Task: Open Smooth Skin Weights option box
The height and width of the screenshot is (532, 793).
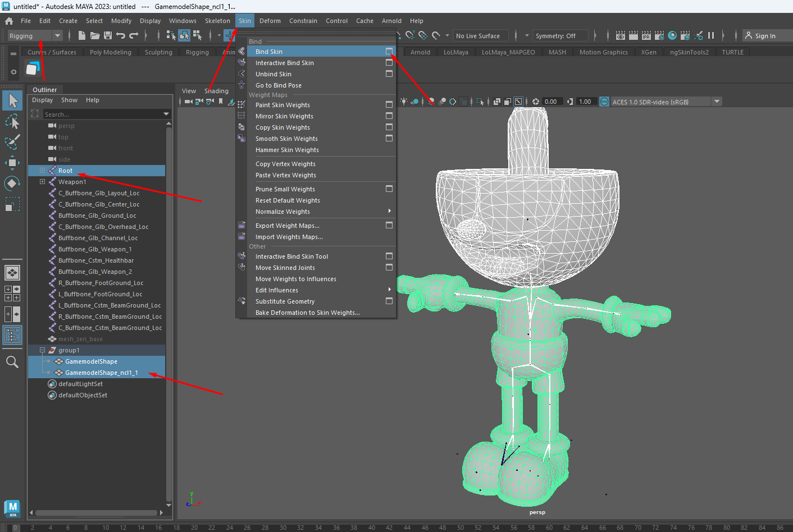Action: coord(389,138)
